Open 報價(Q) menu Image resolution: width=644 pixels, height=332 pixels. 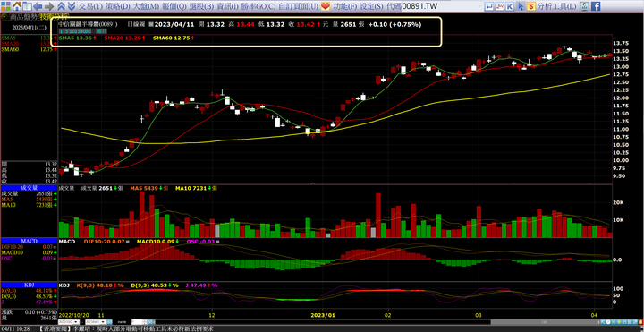click(174, 6)
